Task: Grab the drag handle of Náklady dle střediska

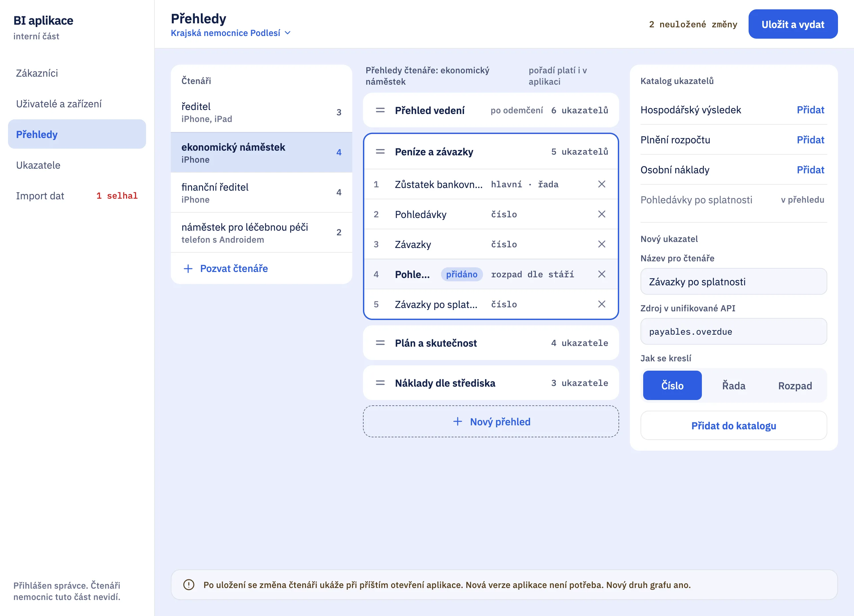Action: (x=380, y=383)
